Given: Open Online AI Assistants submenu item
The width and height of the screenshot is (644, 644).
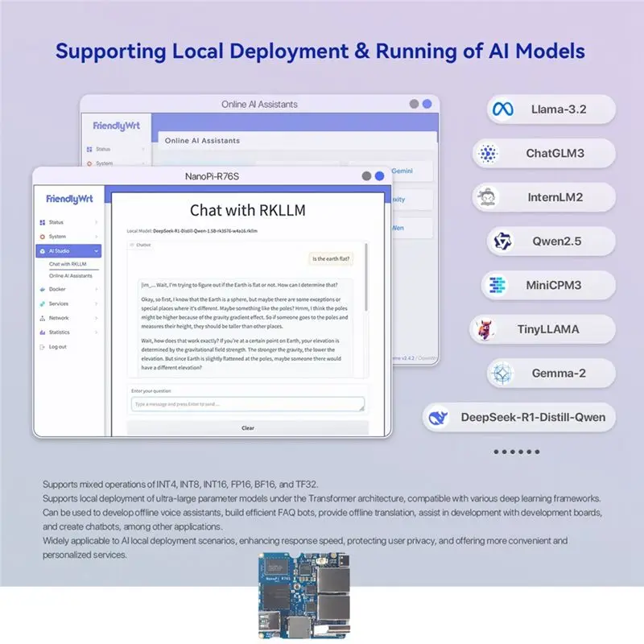Looking at the screenshot, I should 71,275.
